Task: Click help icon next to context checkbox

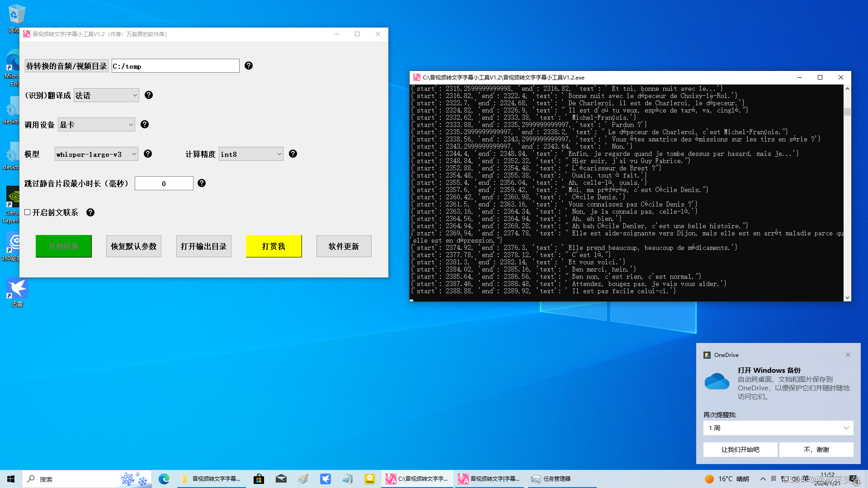Action: [90, 213]
